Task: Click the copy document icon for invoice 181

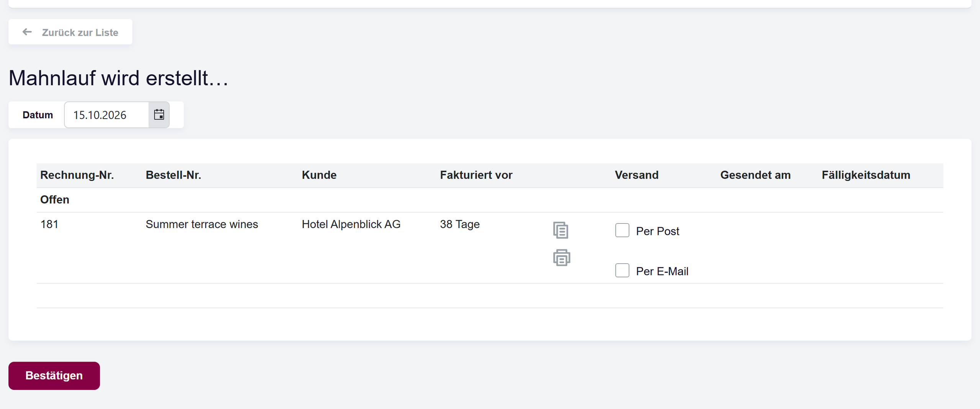Action: [x=561, y=230]
